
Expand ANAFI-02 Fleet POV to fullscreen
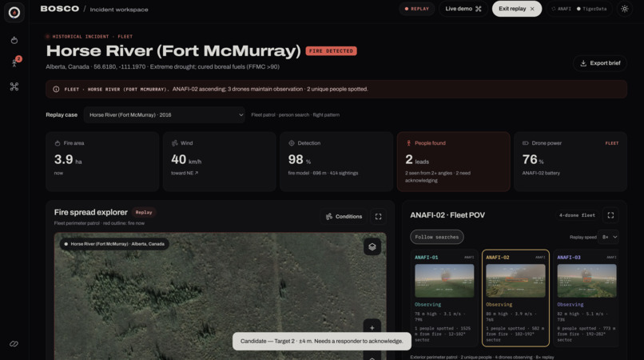pyautogui.click(x=610, y=215)
